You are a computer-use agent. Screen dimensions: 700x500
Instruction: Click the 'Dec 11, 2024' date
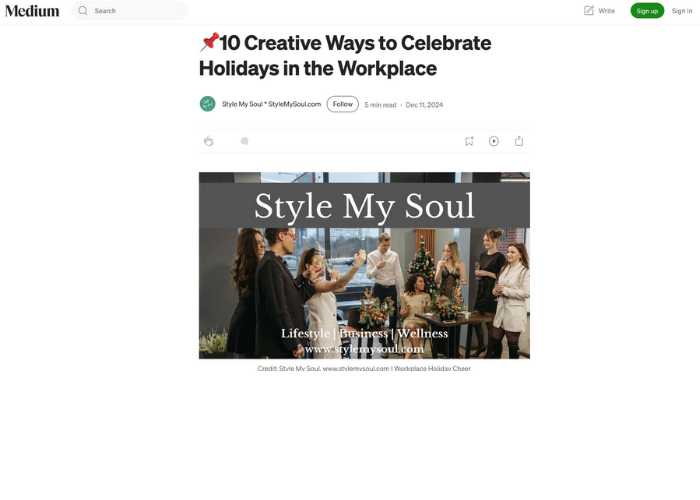point(424,105)
